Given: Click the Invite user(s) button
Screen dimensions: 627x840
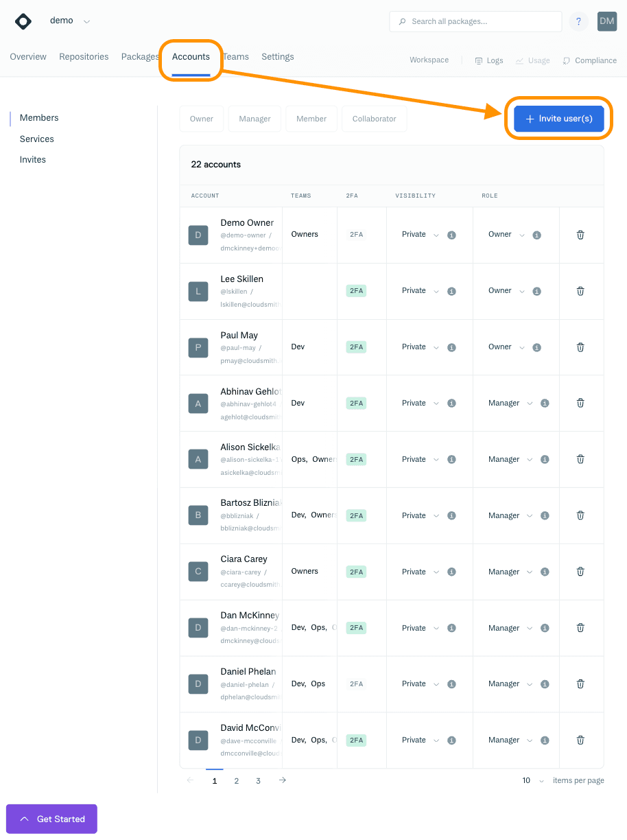Looking at the screenshot, I should click(x=559, y=118).
